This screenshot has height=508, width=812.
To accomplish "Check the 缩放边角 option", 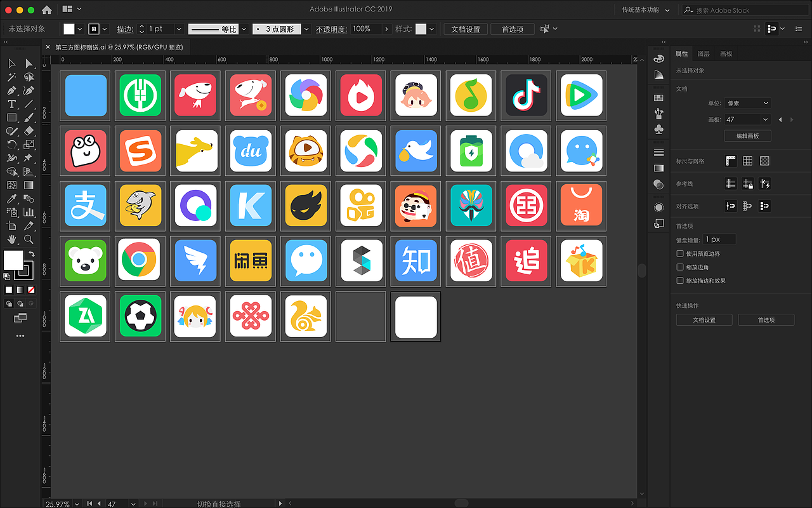I will pyautogui.click(x=680, y=267).
